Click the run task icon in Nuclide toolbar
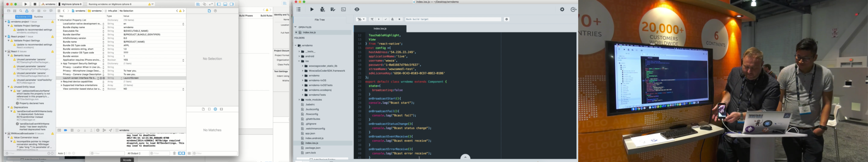 312,9
